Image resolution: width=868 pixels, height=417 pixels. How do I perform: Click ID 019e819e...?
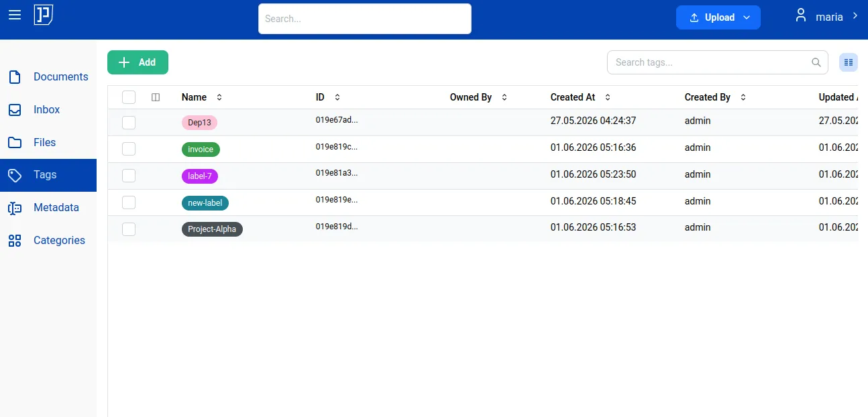coord(337,200)
